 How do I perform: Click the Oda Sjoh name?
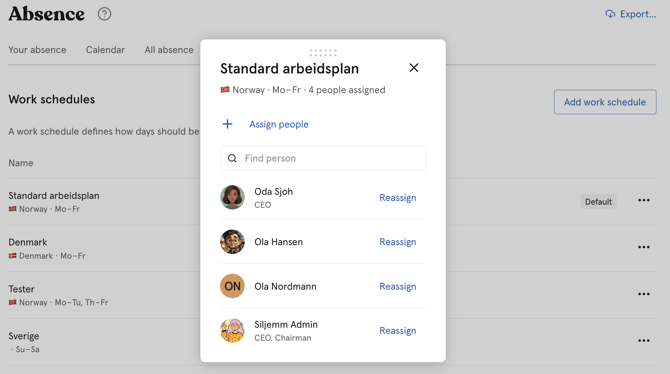click(273, 191)
